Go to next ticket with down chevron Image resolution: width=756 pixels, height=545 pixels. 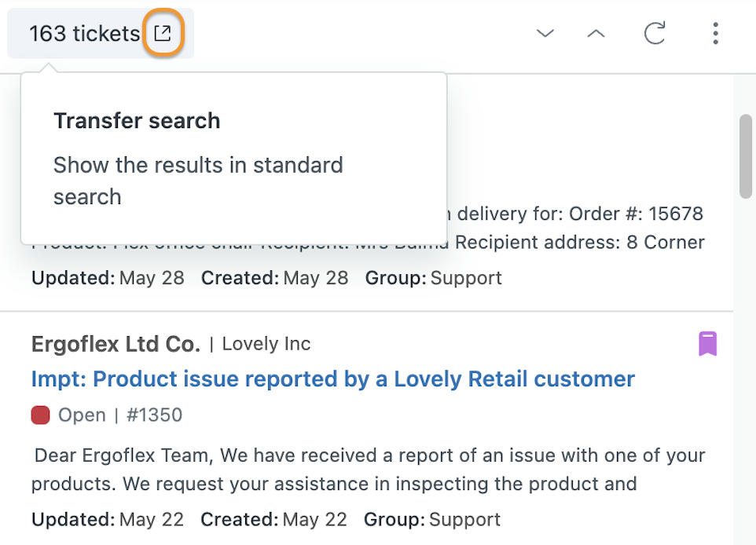545,33
